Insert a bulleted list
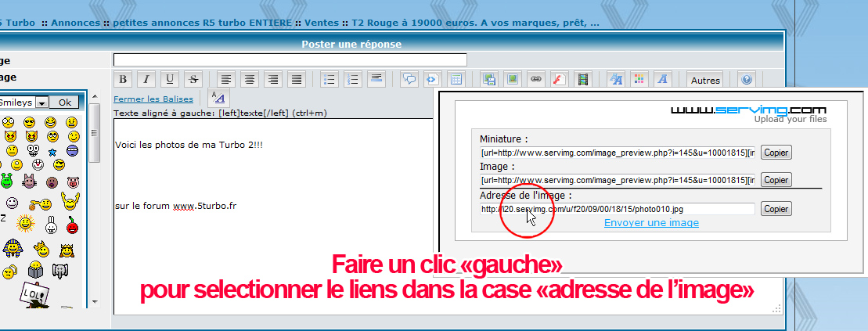The width and height of the screenshot is (868, 331). tap(330, 79)
